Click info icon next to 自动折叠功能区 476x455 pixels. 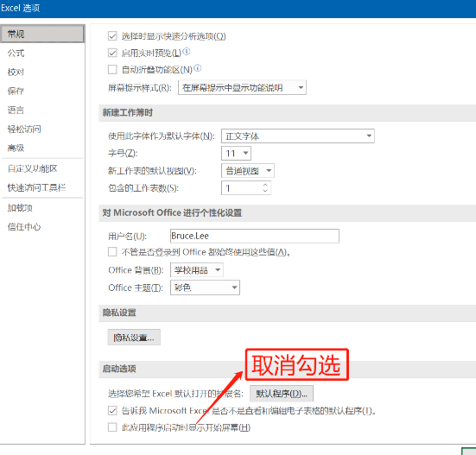coord(198,68)
